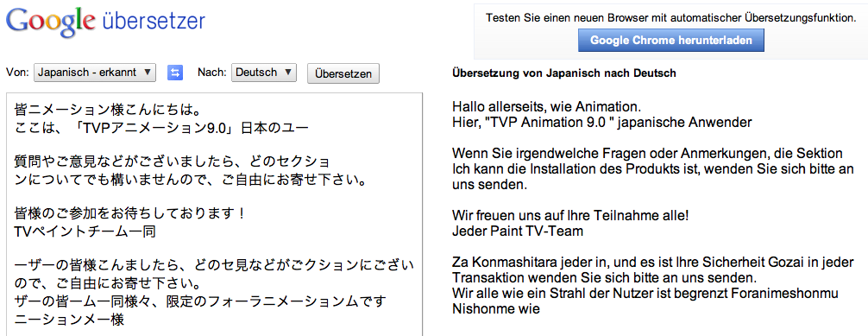Image resolution: width=868 pixels, height=336 pixels.
Task: Place cursor on first source line 皆ニメーション様こんにちは
Action: point(106,109)
